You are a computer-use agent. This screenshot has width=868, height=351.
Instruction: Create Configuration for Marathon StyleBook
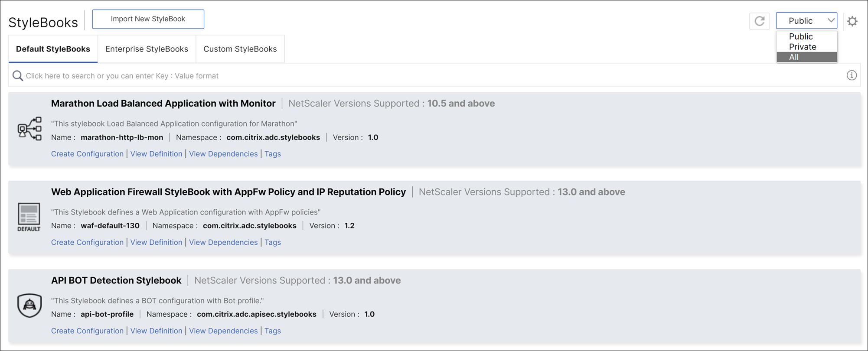[87, 154]
